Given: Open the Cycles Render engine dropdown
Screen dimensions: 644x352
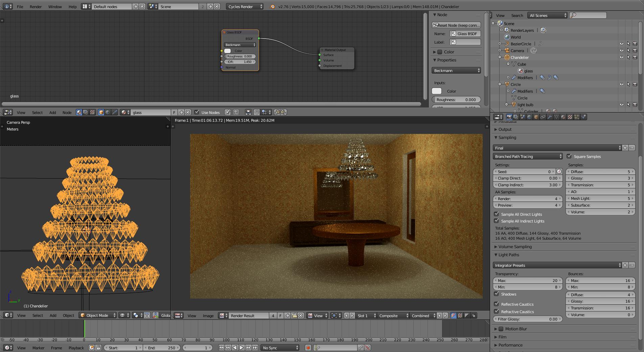Looking at the screenshot, I should pos(245,6).
